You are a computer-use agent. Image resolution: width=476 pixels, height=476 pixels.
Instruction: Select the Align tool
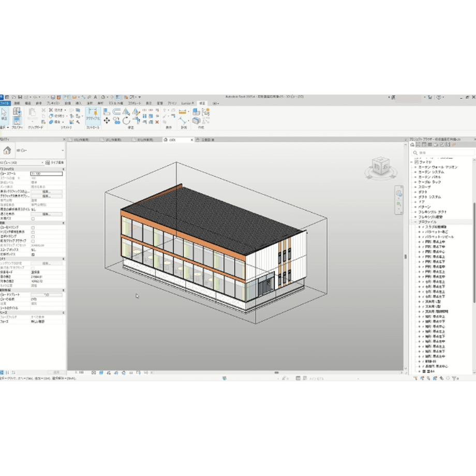pos(107,112)
